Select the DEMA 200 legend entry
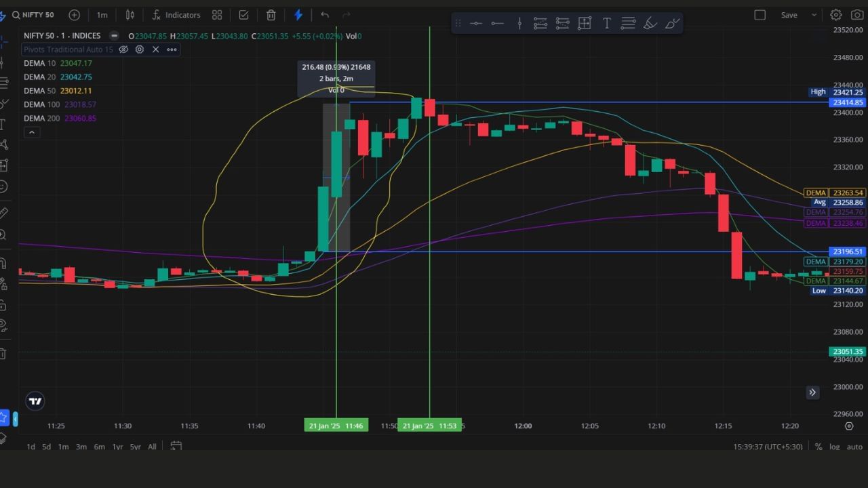The width and height of the screenshot is (868, 488). point(60,119)
